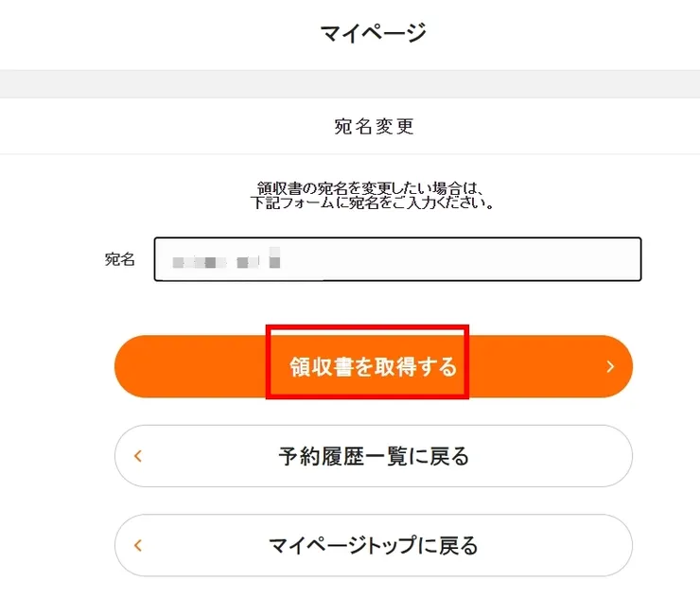Click right chevron on orange receipt button

pyautogui.click(x=610, y=366)
